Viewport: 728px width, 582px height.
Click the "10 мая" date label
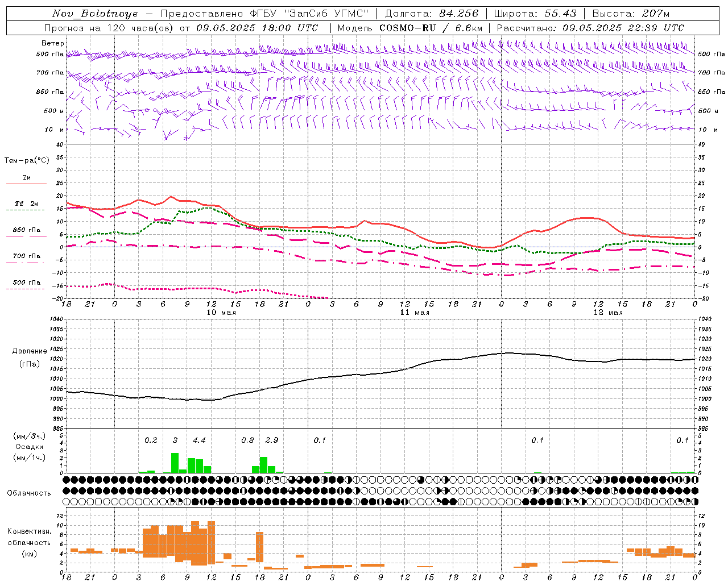pos(221,313)
